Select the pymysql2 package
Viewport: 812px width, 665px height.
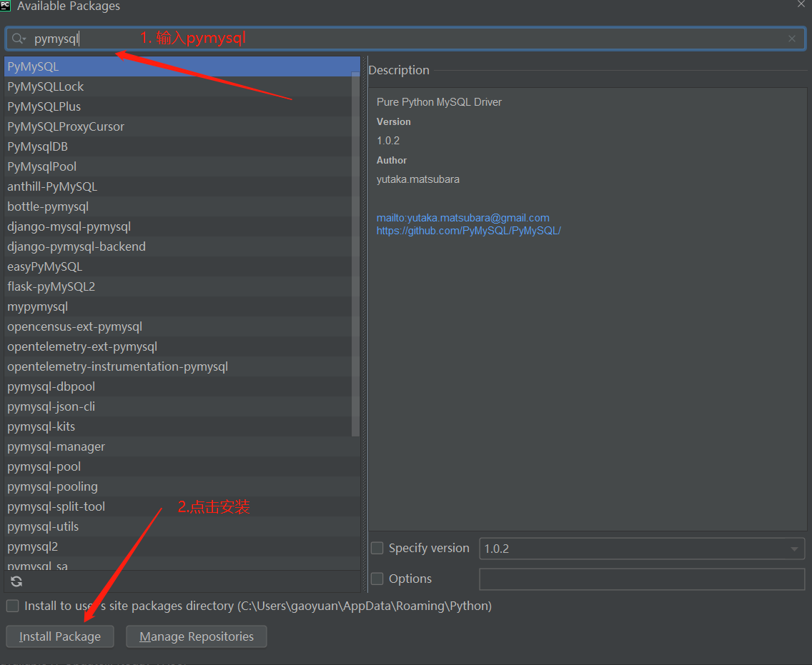[182, 547]
